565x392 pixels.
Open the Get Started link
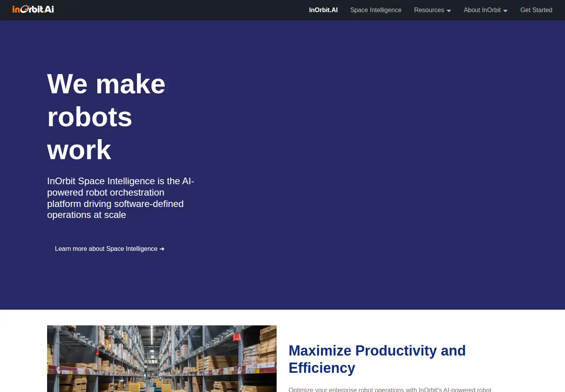[x=536, y=10]
